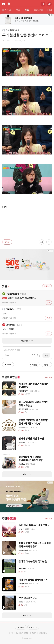
Task: Tap the profile icon in the red header
Action: 49,4
